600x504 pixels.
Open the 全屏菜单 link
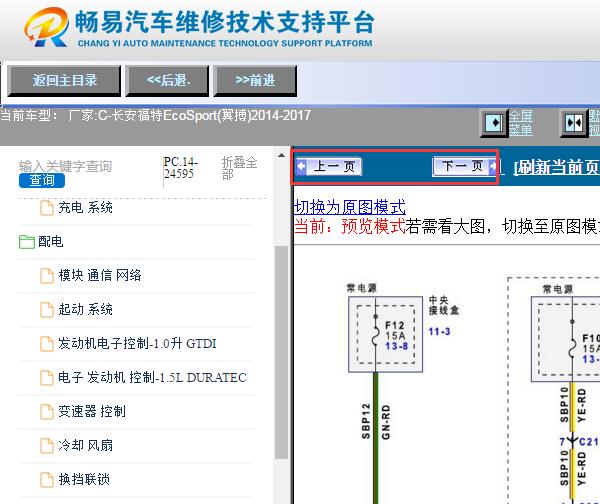coord(520,123)
